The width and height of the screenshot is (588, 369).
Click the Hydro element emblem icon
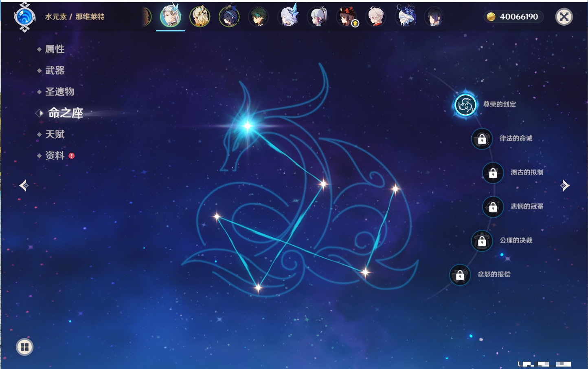point(24,17)
